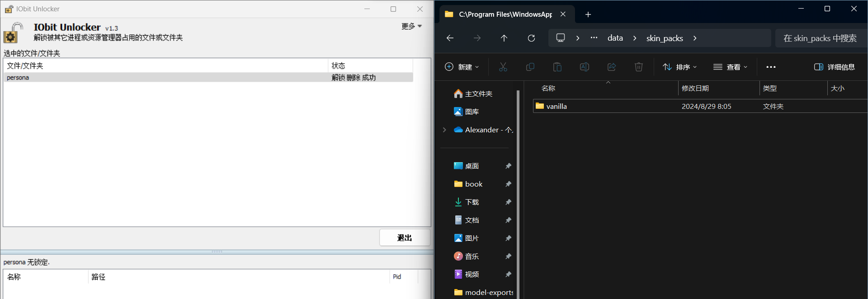
Task: Open the See more ellipsis menu in toolbar
Action: coord(771,67)
